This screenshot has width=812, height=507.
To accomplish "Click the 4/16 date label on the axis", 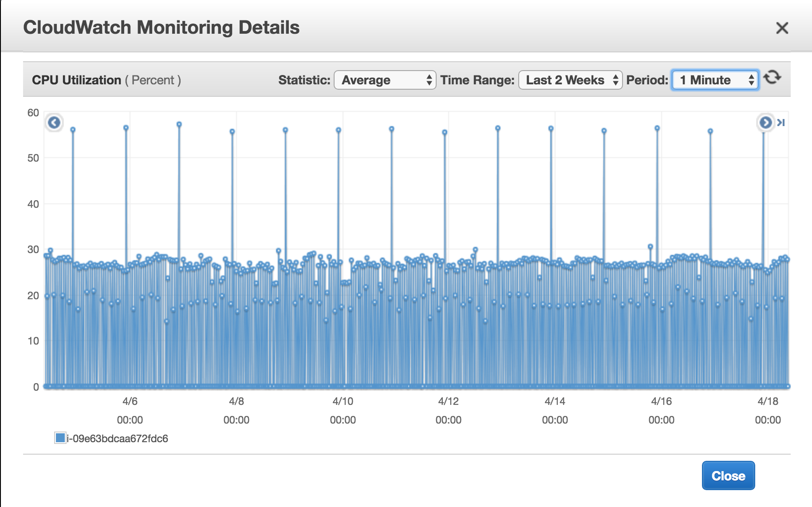I will (662, 401).
